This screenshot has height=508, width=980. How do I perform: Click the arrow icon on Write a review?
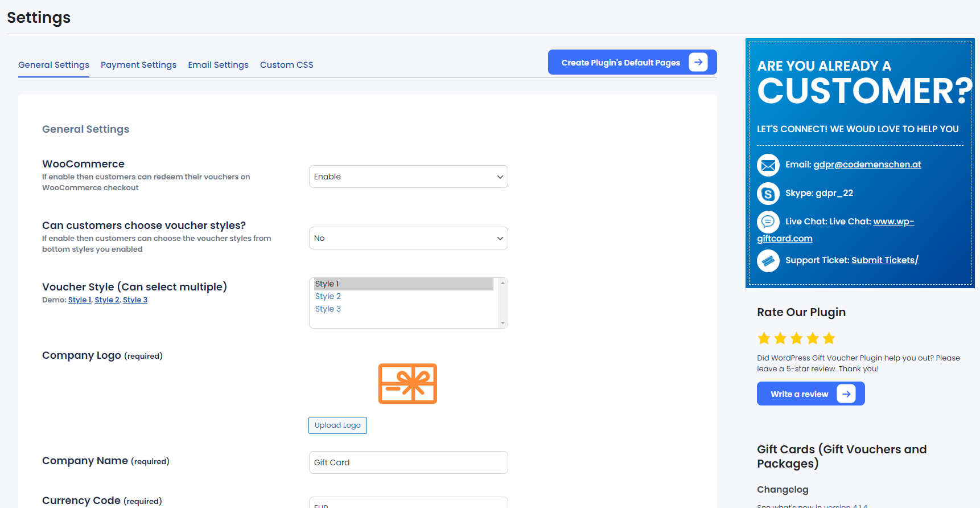click(846, 394)
